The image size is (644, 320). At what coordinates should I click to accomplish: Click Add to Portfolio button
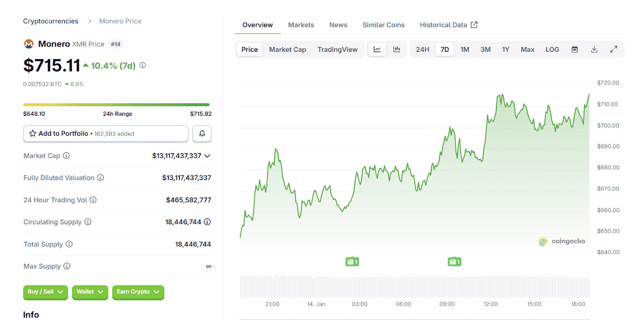105,133
